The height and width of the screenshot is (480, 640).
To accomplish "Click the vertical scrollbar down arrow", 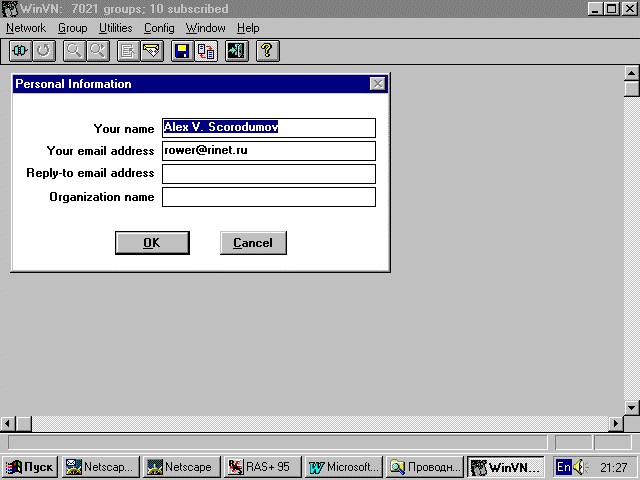I will 631,407.
